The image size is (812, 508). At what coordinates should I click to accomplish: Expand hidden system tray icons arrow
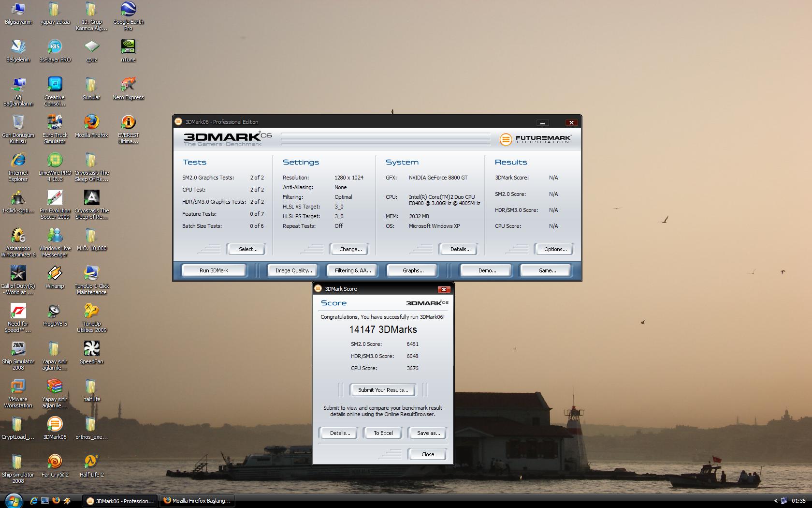click(x=776, y=501)
